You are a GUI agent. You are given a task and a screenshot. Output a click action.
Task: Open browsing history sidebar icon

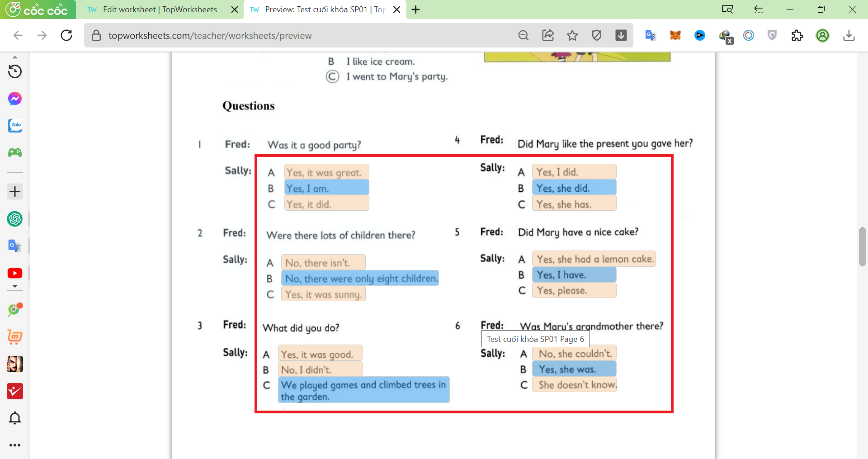[x=15, y=71]
